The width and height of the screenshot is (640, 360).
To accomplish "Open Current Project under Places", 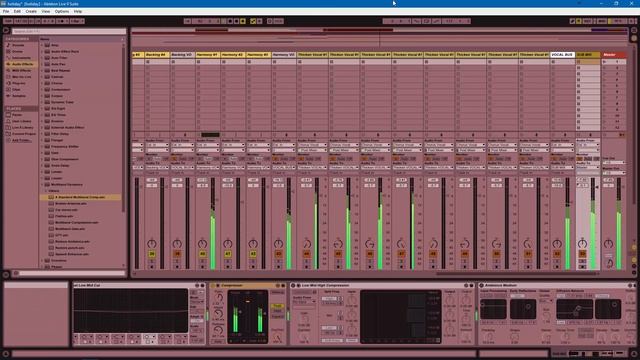I will coord(23,134).
